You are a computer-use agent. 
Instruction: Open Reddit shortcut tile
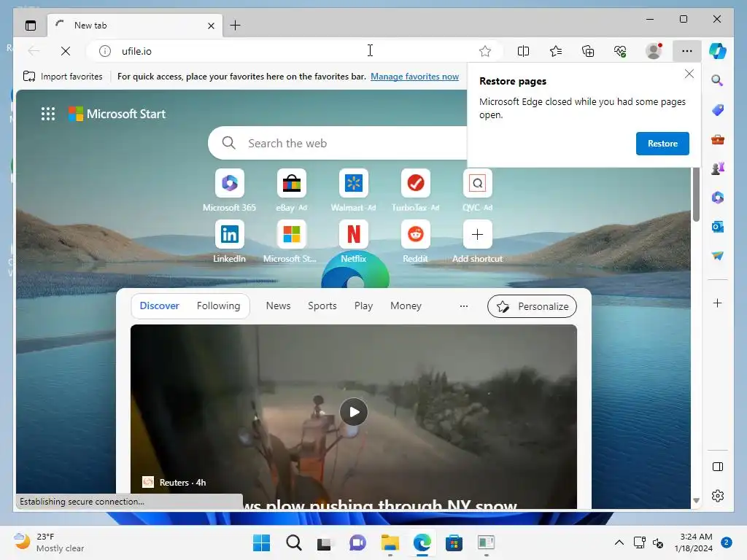click(x=415, y=234)
